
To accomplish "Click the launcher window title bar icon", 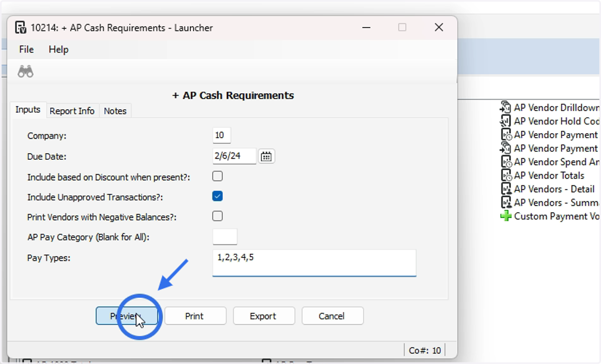I will point(21,28).
